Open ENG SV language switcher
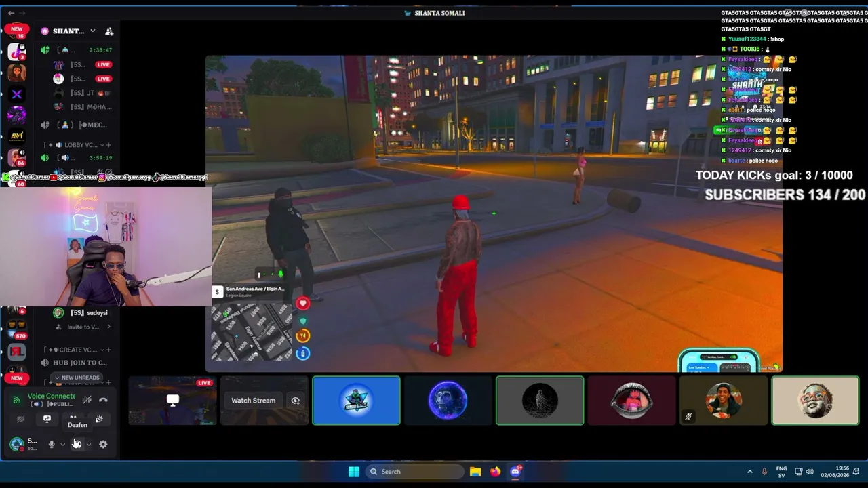868x488 pixels. tap(781, 472)
